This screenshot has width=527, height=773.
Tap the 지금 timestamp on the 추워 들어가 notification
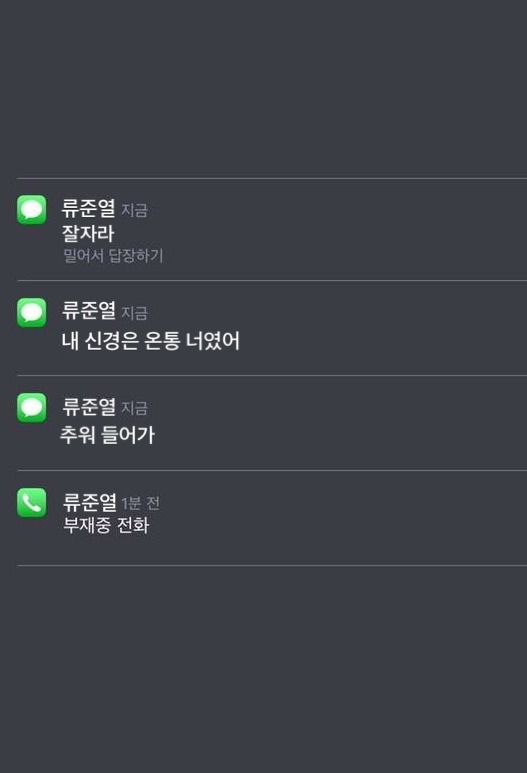pyautogui.click(x=134, y=408)
